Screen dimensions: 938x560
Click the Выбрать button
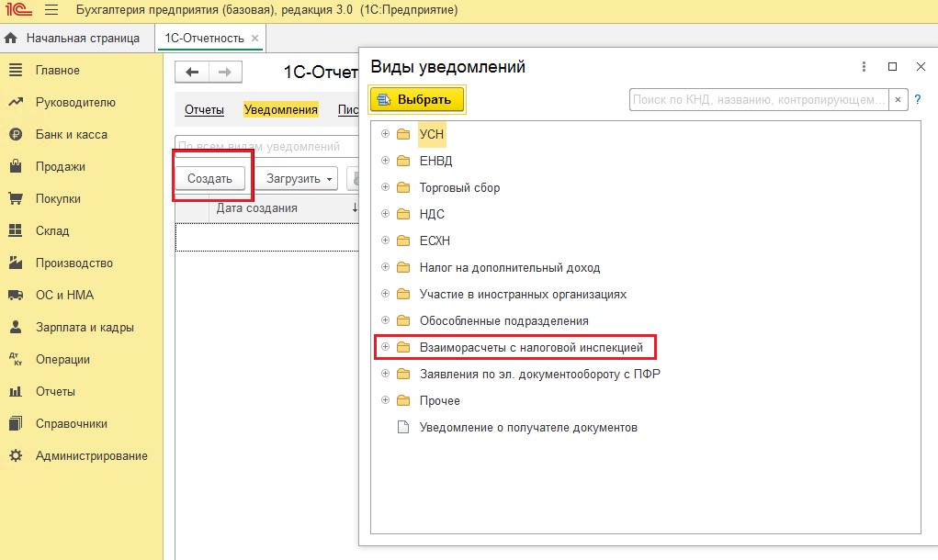[418, 99]
